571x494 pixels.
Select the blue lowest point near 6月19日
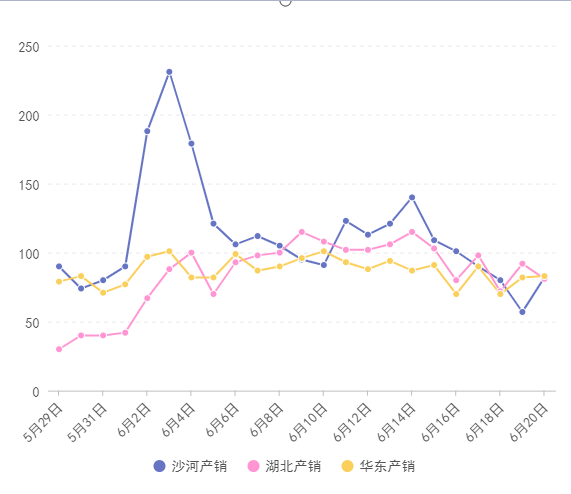(522, 312)
